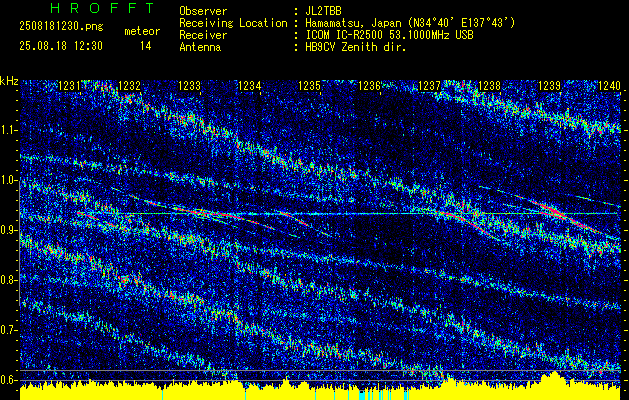Click the Observer value JL2TBB
The image size is (629, 400).
tap(323, 11)
